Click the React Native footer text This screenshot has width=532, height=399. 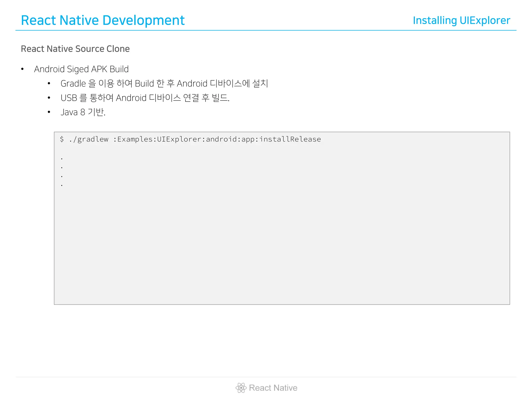273,388
